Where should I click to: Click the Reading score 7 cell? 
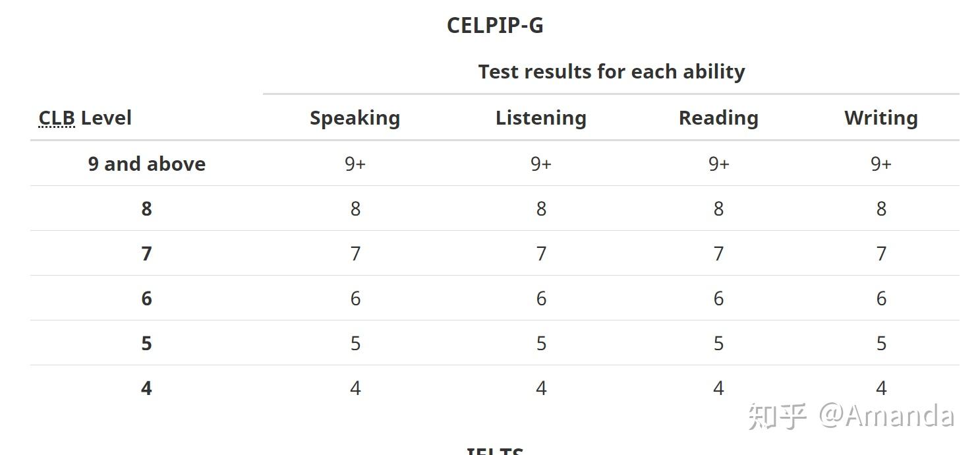click(x=718, y=254)
